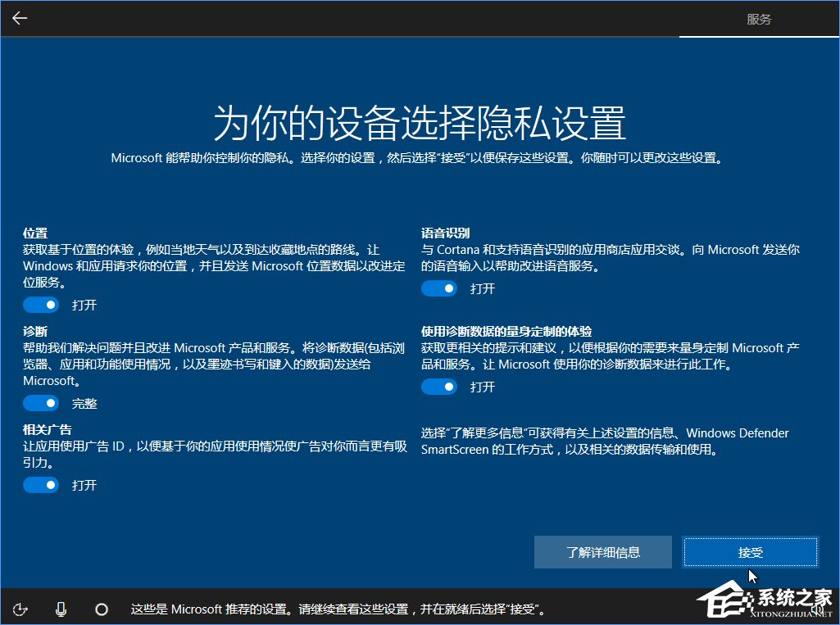
Task: 点击"服务"下方的白色进度条
Action: (x=759, y=38)
